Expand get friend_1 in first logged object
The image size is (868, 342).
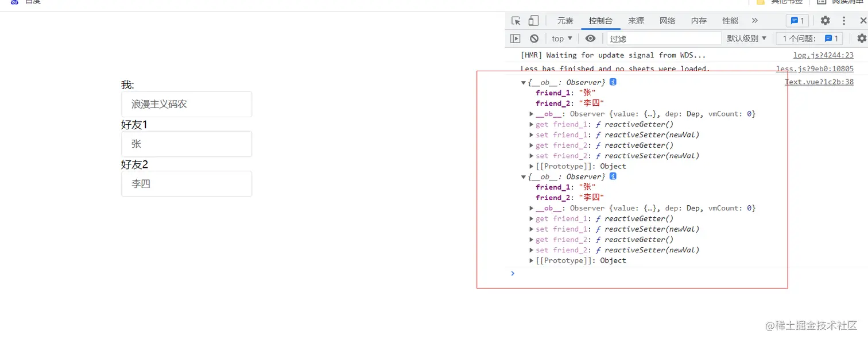[x=532, y=124]
